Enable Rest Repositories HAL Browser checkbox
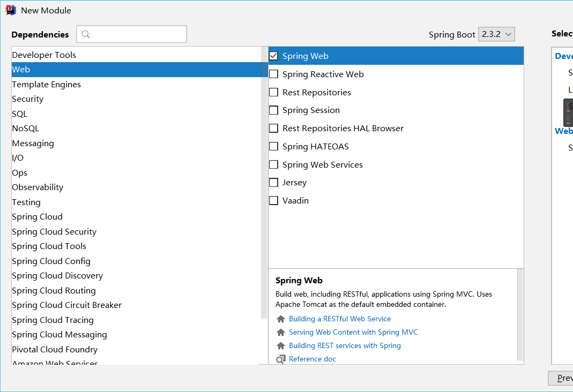Image resolution: width=573 pixels, height=392 pixels. 274,129
